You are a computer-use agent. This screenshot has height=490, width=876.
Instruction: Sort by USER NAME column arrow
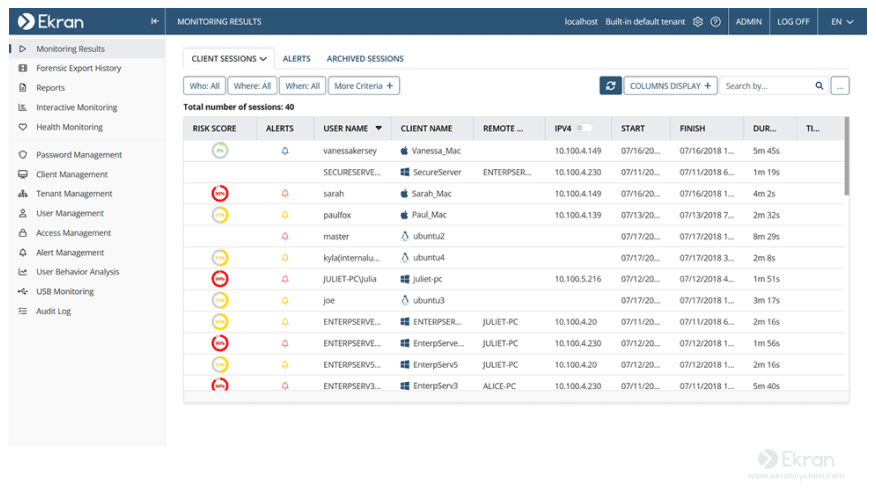tap(379, 128)
